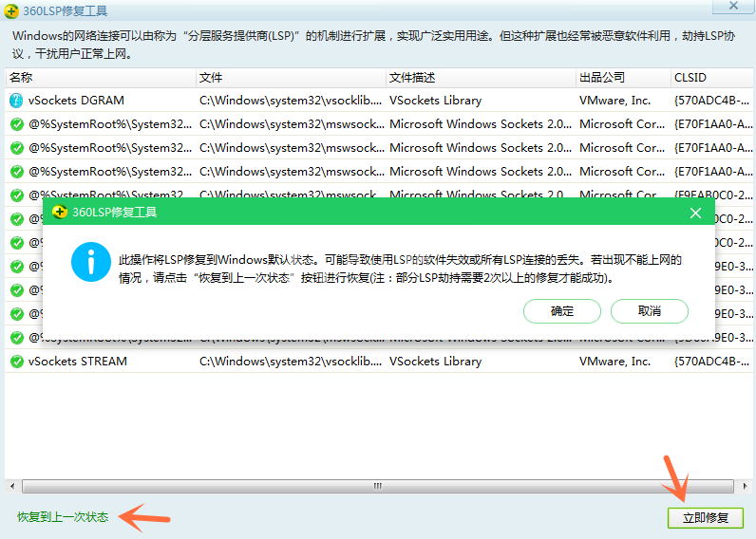Click the {570ADC4B-... CLSID in the vSockets DGRAM row
This screenshot has width=756, height=539.
pos(711,101)
